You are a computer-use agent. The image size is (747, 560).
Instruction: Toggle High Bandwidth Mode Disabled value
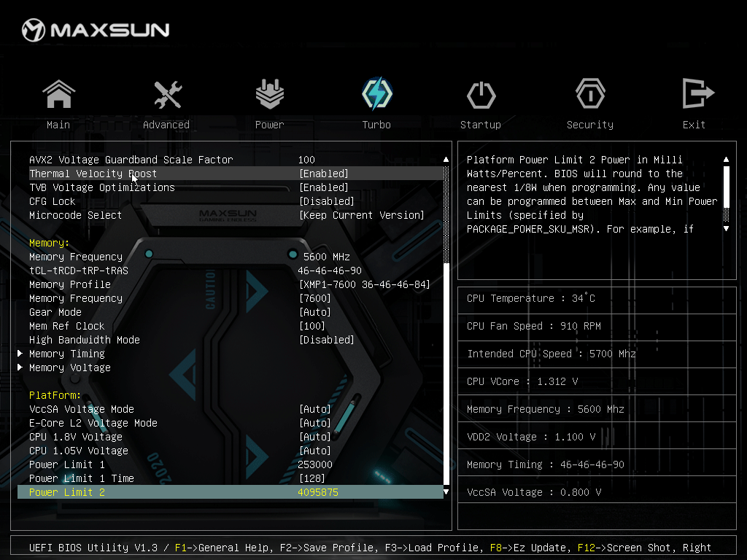tap(326, 340)
